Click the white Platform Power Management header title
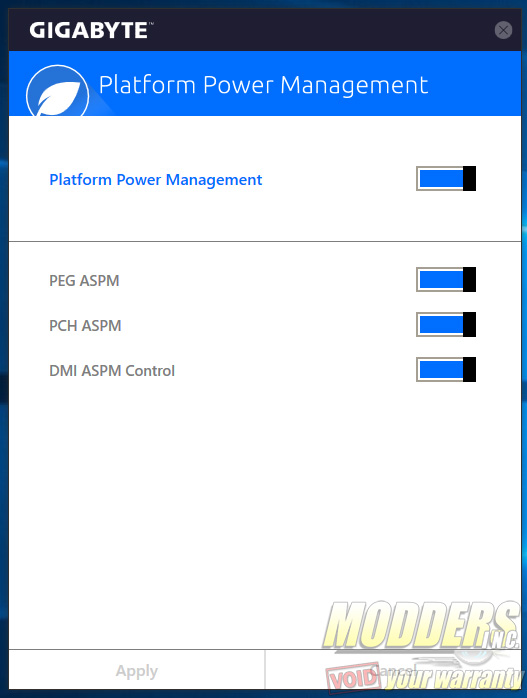This screenshot has width=527, height=698. [263, 85]
